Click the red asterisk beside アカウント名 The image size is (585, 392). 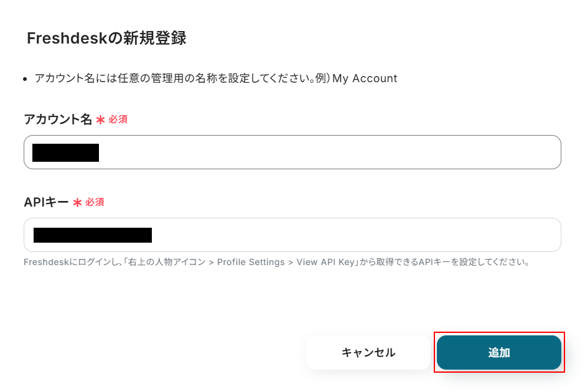tap(100, 120)
